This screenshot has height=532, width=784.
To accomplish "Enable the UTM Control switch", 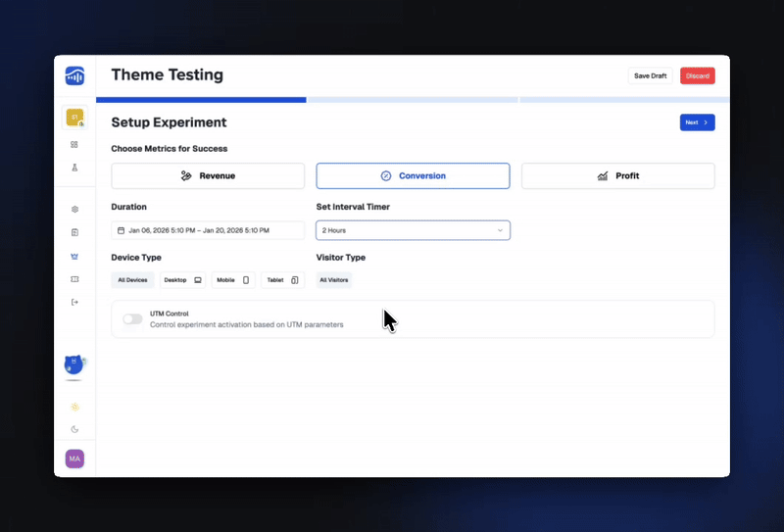I will 132,319.
